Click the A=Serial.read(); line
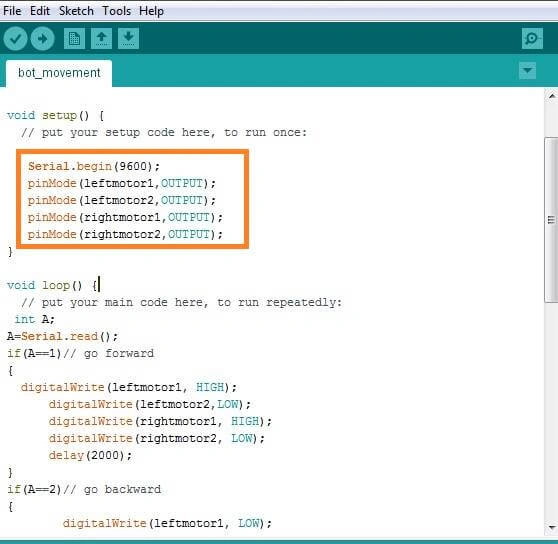This screenshot has width=558, height=544. [62, 336]
